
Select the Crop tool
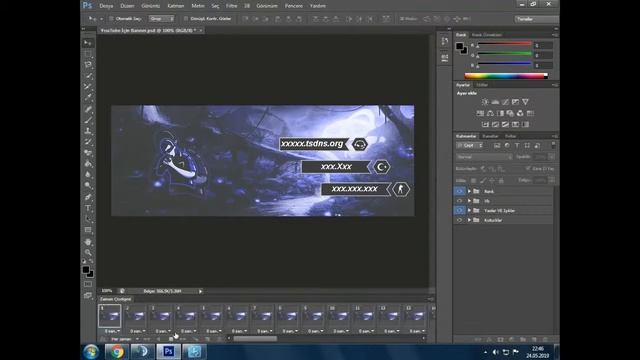[88, 87]
